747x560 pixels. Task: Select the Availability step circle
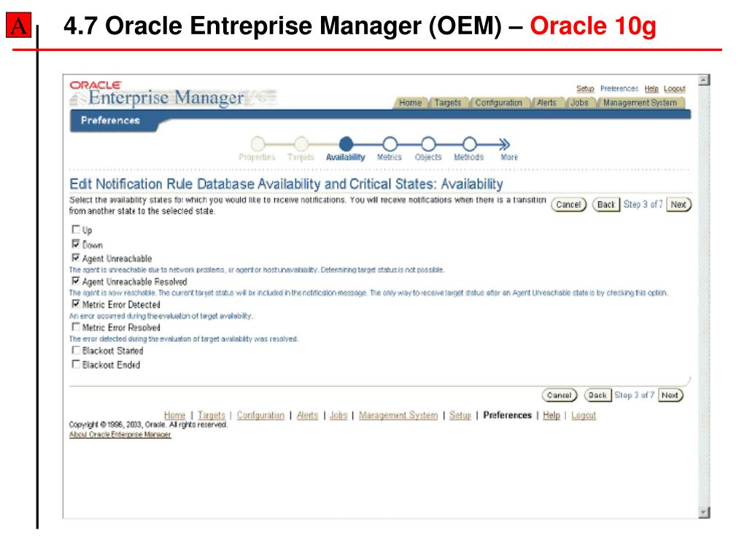[347, 144]
